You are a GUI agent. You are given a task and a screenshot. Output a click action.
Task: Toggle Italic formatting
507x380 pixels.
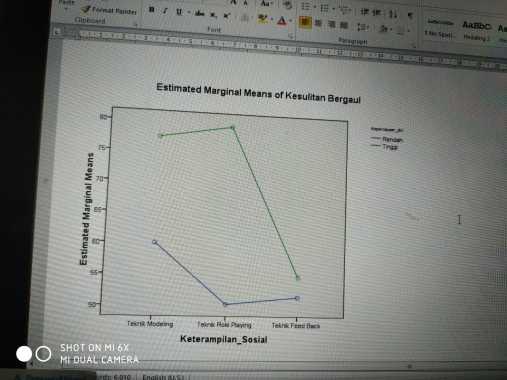click(165, 11)
